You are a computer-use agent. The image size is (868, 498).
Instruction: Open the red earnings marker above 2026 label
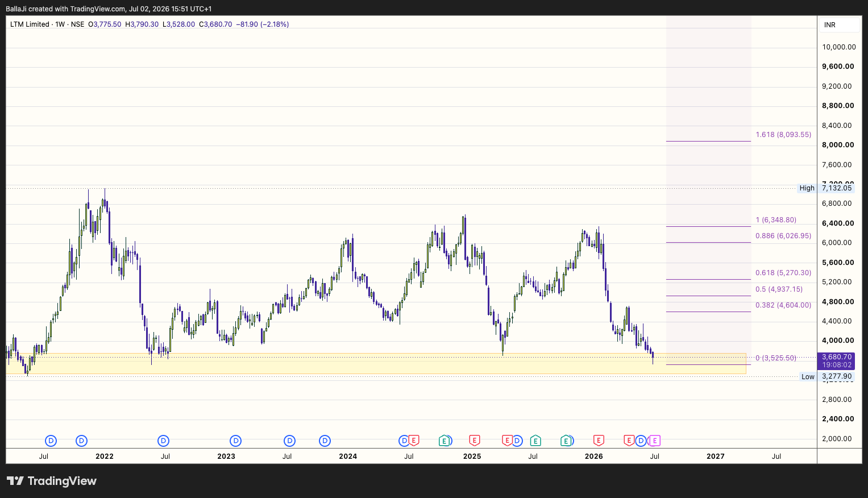[598, 441]
